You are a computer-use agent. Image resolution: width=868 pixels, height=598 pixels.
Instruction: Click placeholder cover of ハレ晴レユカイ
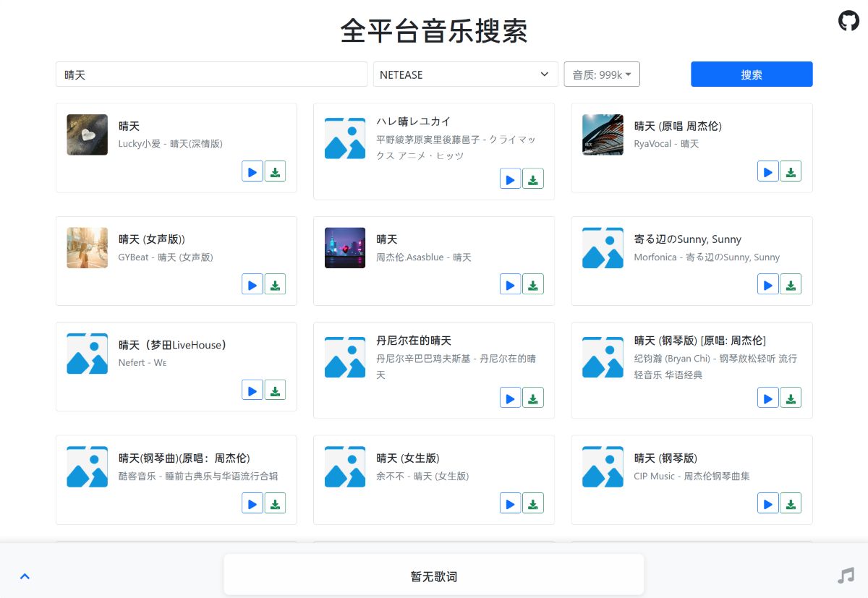(x=345, y=138)
